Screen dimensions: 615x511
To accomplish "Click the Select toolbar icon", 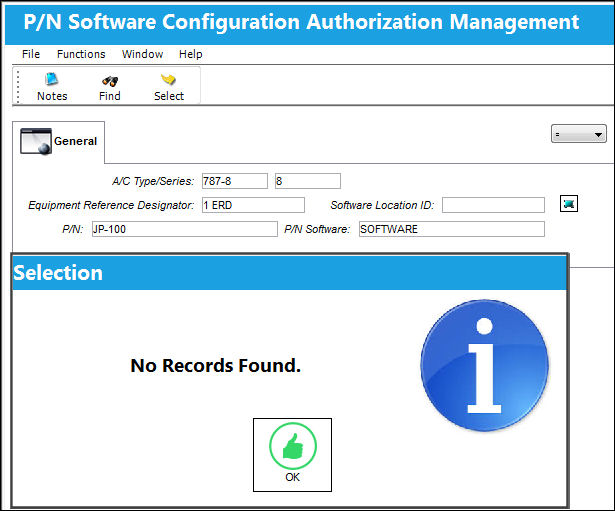I will click(x=169, y=87).
